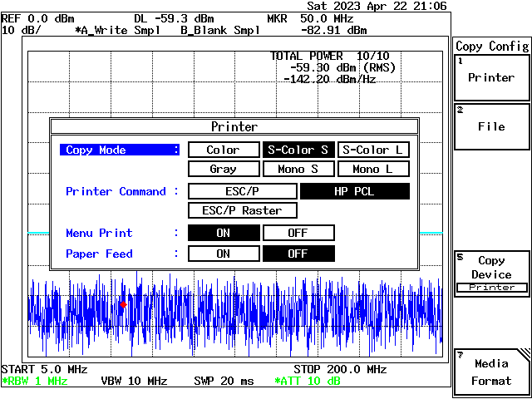Click the red marker diamond on trace
Screen dimensions: 532x399
click(124, 305)
